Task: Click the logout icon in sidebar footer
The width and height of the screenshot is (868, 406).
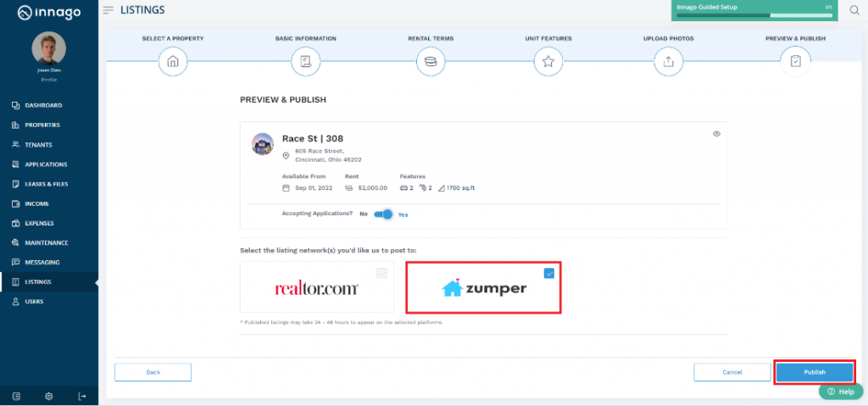Action: (82, 396)
